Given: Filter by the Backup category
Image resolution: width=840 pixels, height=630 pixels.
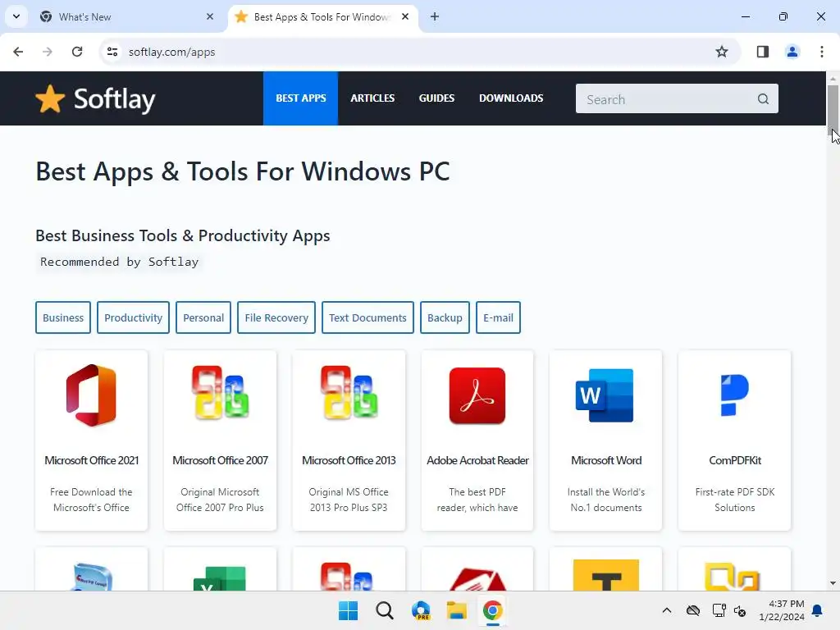Looking at the screenshot, I should click(445, 317).
